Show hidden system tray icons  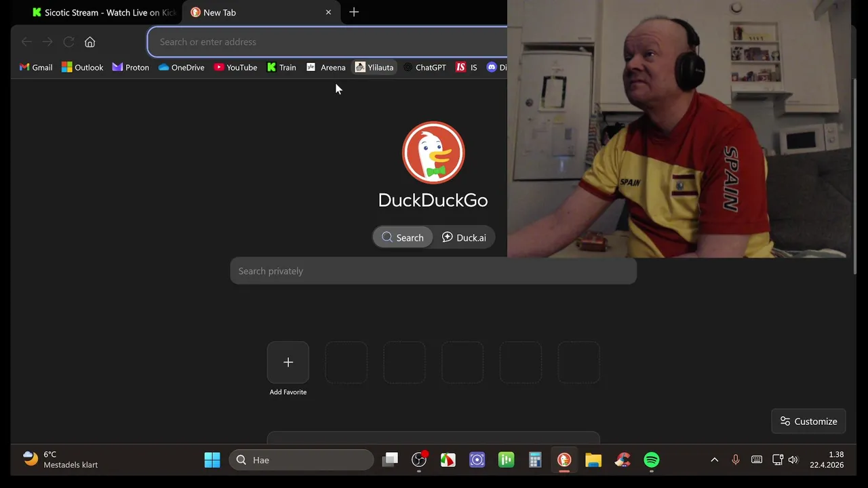click(x=714, y=460)
